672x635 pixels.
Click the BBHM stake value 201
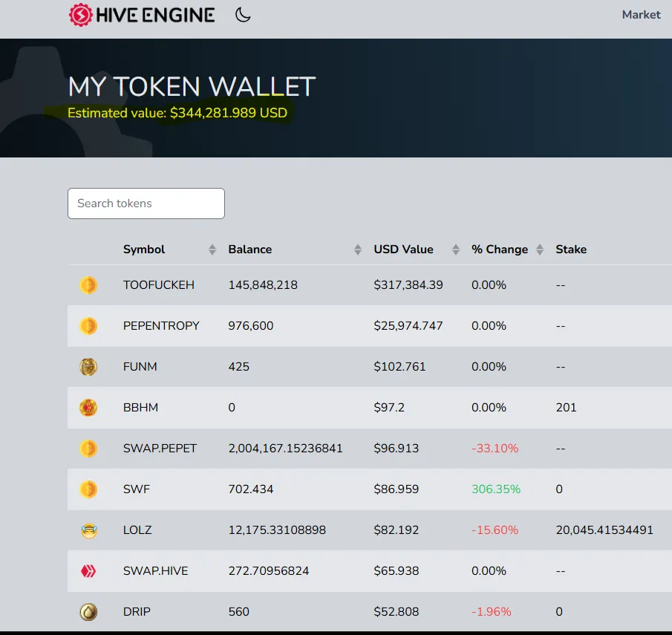pos(566,407)
